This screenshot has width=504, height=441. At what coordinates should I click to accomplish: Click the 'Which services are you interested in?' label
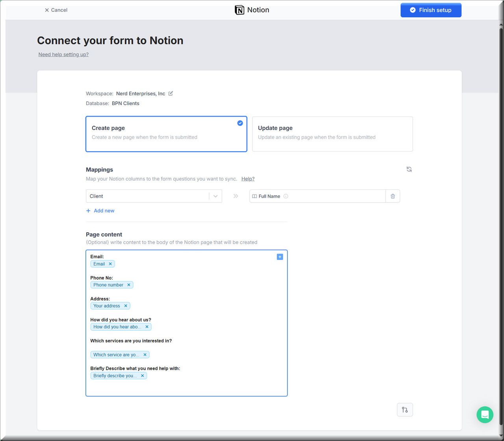pos(131,341)
